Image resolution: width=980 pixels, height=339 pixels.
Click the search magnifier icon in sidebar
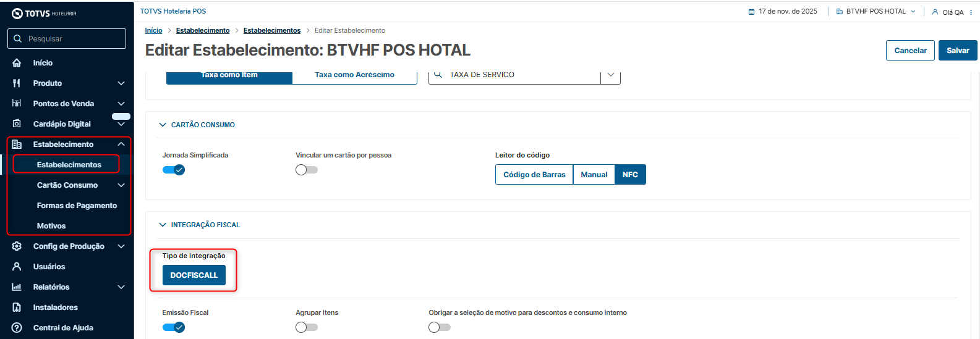coord(17,38)
